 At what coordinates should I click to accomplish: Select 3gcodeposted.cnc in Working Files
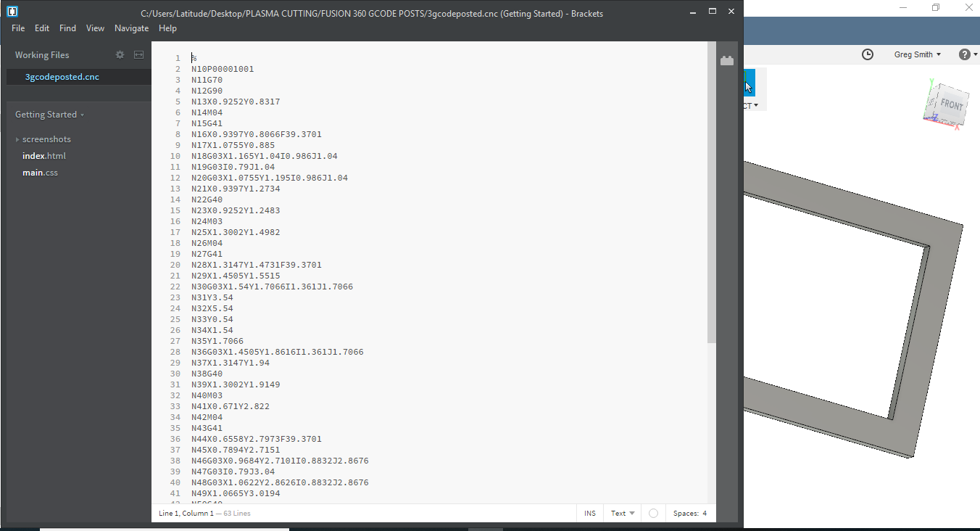tap(62, 77)
